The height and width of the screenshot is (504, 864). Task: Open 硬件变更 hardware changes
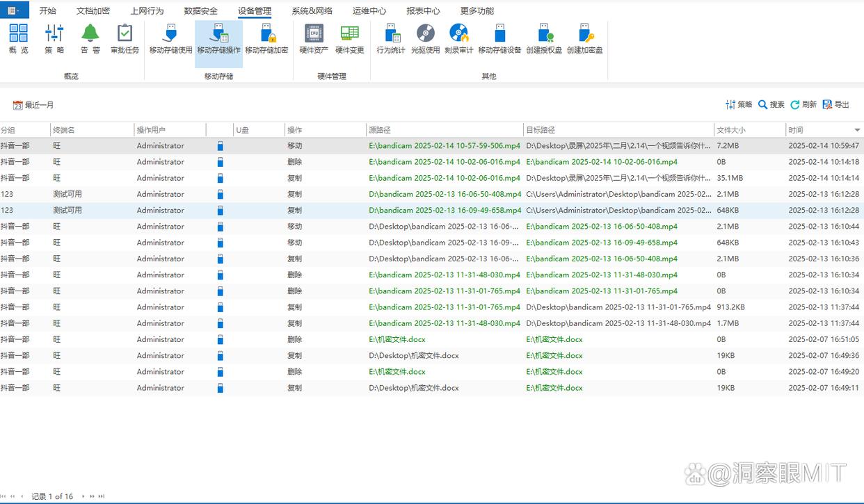(350, 39)
